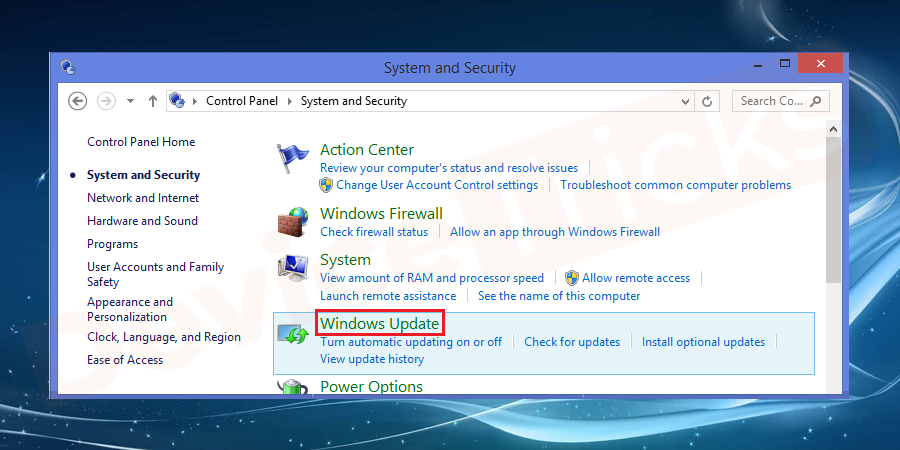This screenshot has height=450, width=900.
Task: Click the System computer icon
Action: coord(293,270)
